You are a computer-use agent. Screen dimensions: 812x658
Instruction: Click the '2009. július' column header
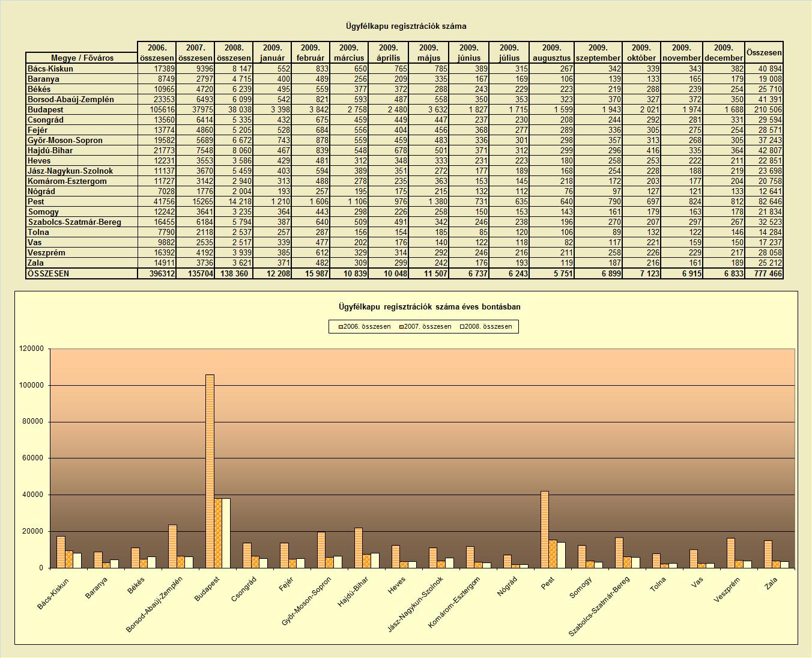[x=509, y=52]
